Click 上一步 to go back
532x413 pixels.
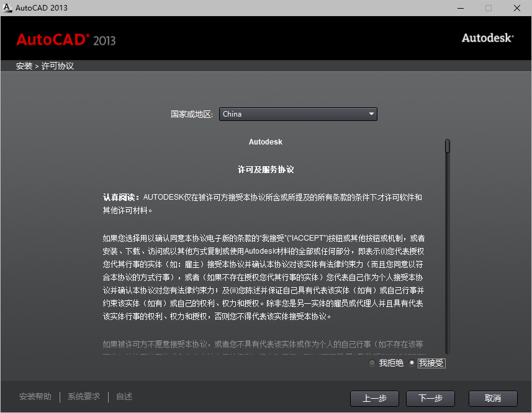tap(374, 399)
